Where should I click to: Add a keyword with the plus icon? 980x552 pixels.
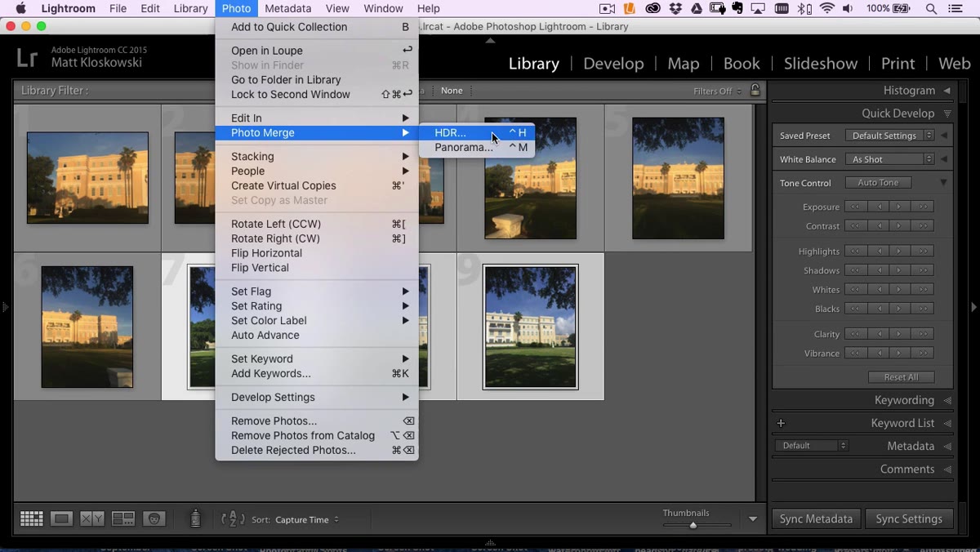pos(781,423)
